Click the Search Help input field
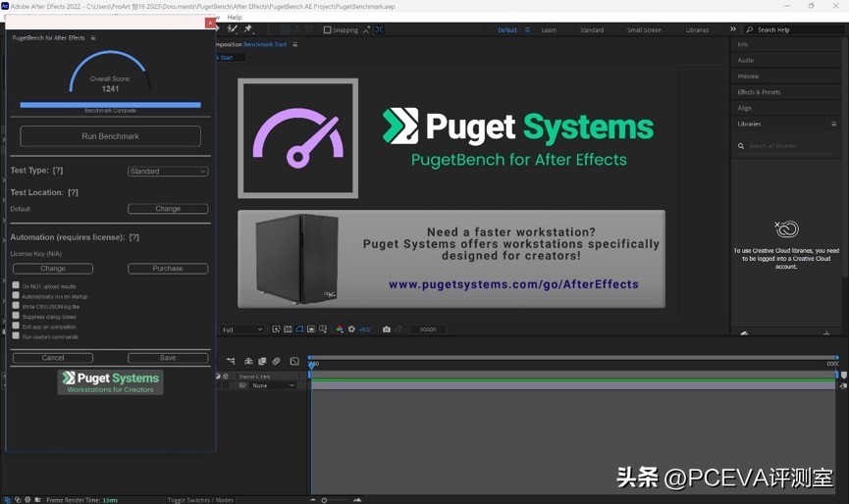 pos(789,30)
